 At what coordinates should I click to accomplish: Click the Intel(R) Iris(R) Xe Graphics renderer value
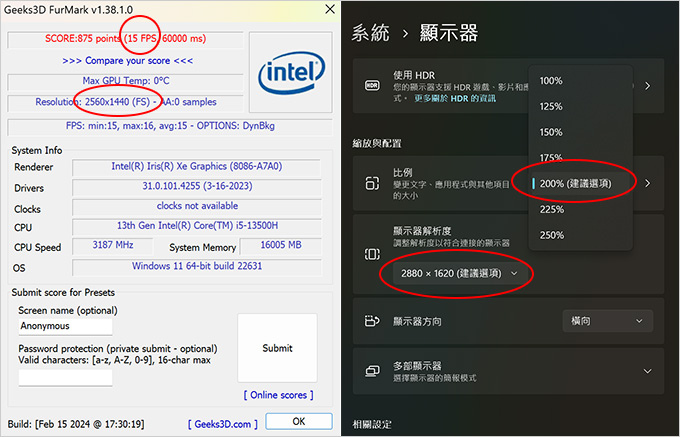[197, 166]
